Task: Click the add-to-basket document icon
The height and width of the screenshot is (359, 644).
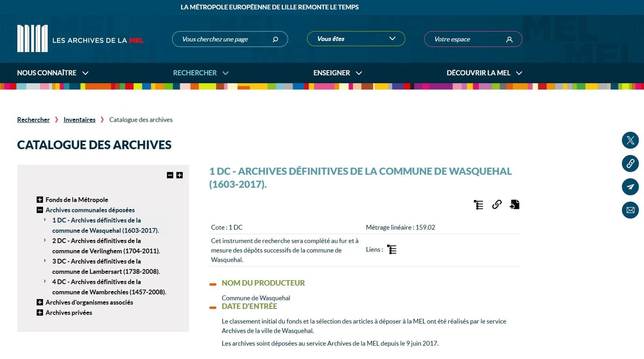Action: [x=514, y=204]
